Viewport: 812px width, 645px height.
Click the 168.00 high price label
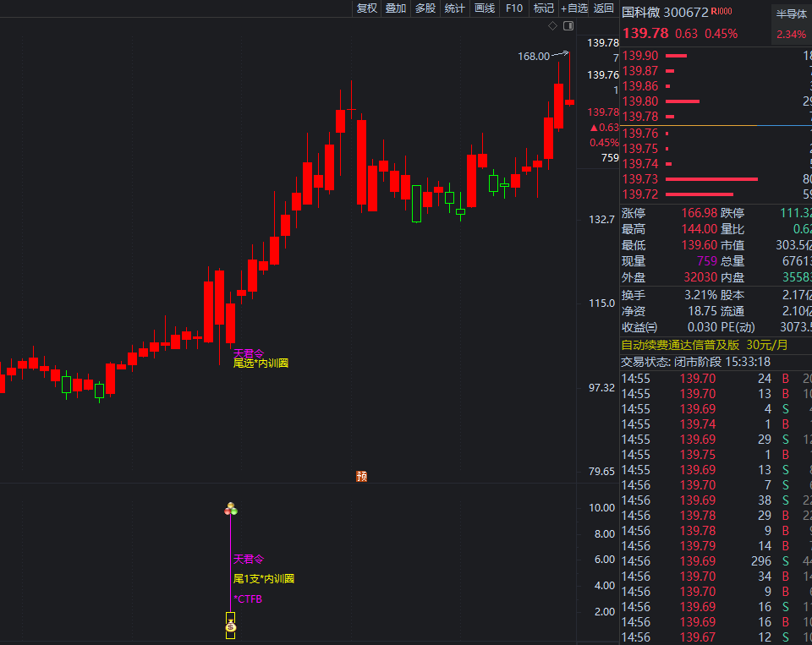pyautogui.click(x=534, y=57)
